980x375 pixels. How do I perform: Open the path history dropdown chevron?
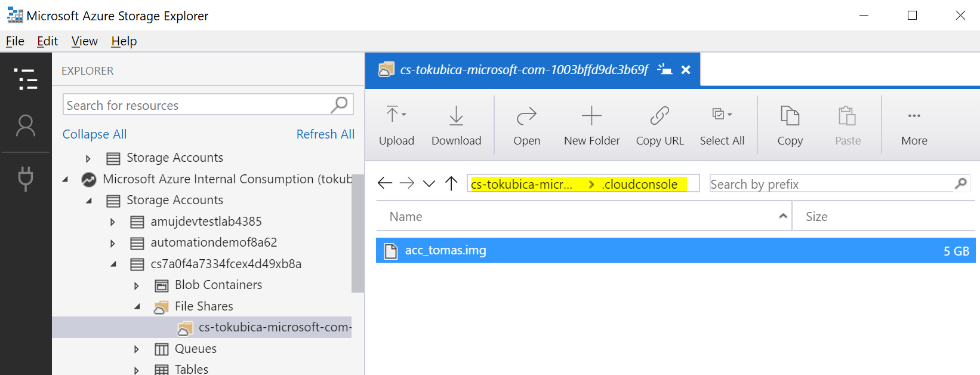429,183
